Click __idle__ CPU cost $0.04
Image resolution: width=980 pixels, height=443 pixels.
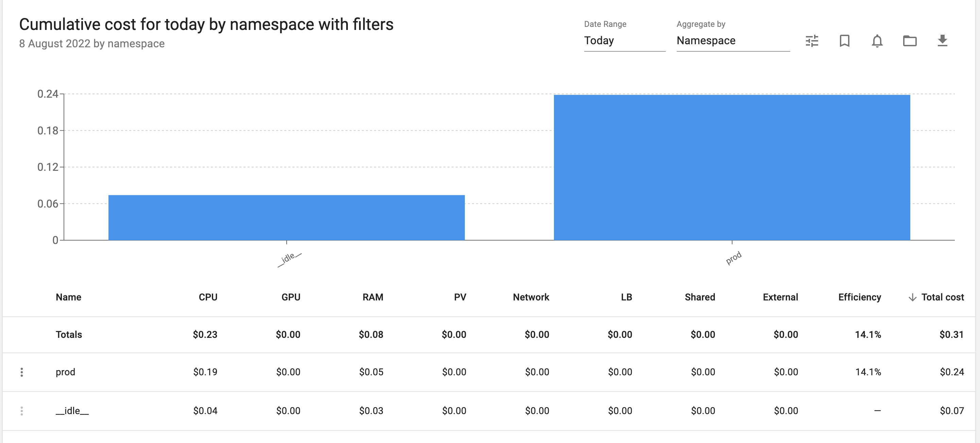(x=205, y=411)
